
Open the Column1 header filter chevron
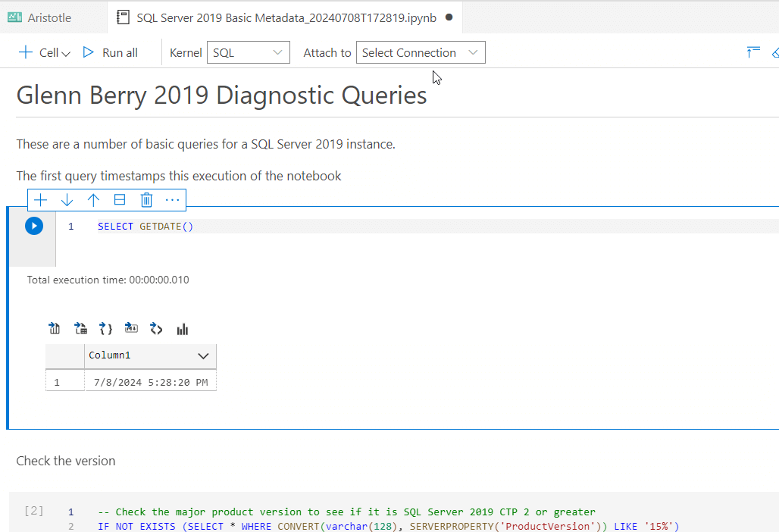[203, 356]
